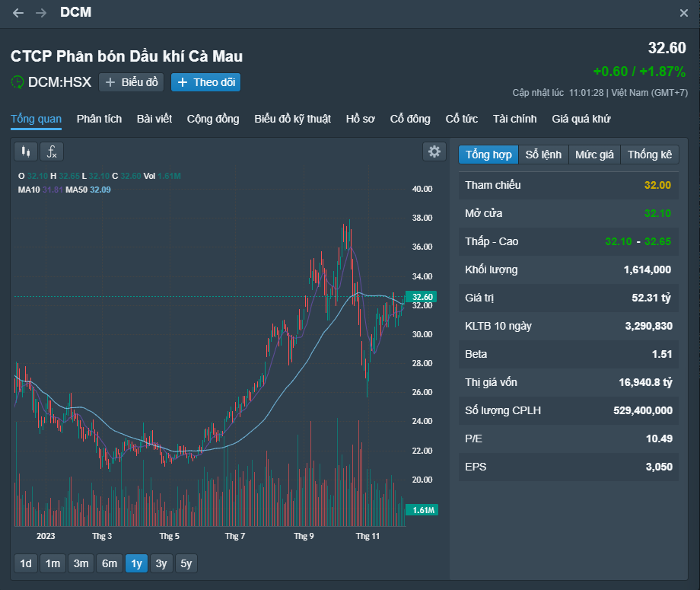Click the Thị giá vốn value 16,940.8 tỷ
Screen dimensions: 700x590
click(645, 382)
